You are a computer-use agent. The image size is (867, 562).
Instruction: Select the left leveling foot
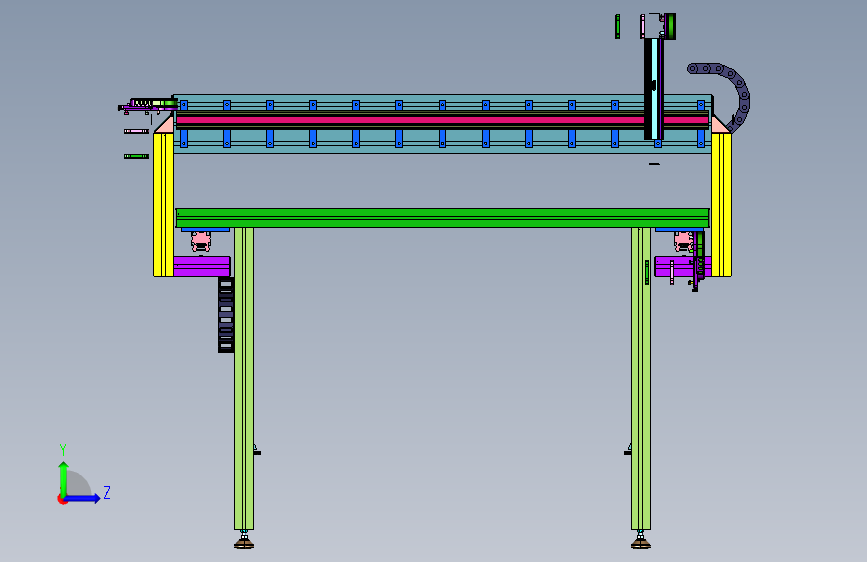point(244,540)
